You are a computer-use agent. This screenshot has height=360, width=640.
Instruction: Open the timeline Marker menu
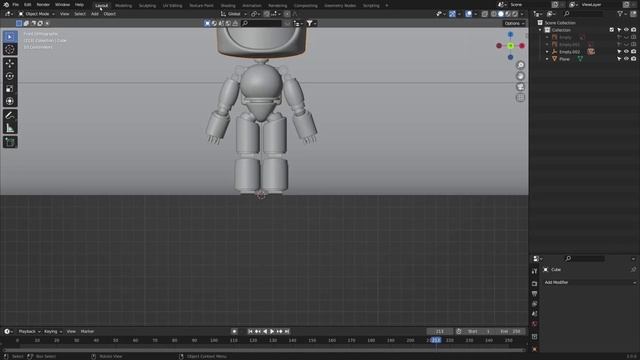click(87, 331)
